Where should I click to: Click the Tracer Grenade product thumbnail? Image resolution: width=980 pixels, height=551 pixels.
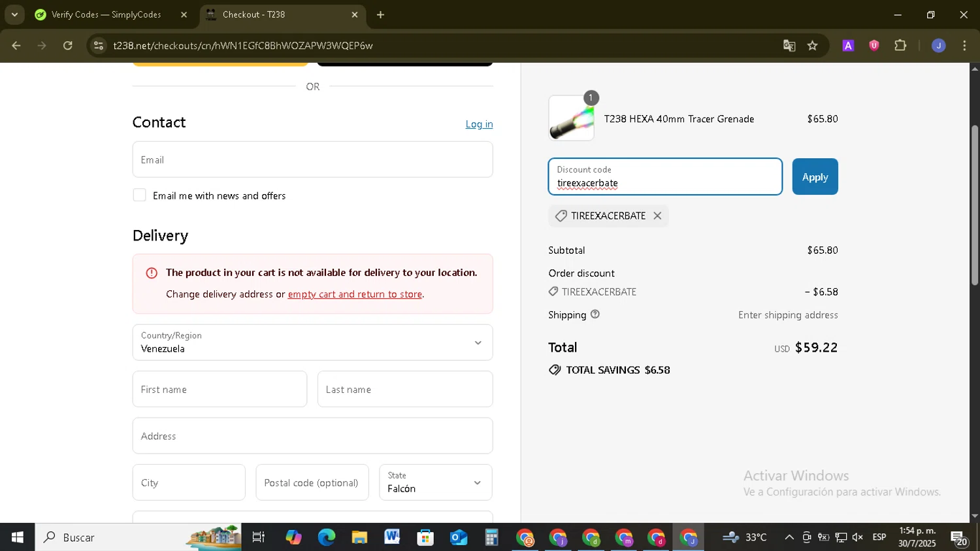pos(572,118)
